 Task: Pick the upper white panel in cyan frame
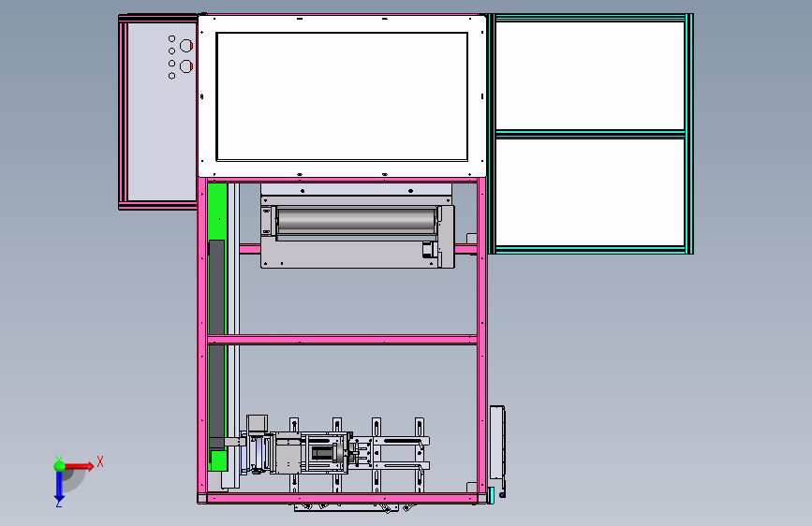[590, 76]
